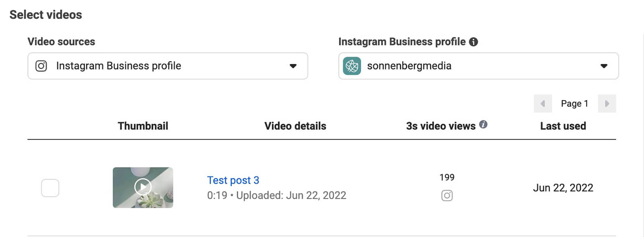Click the Instagram logo in Video sources field
Image resolution: width=644 pixels, height=237 pixels.
coord(41,66)
